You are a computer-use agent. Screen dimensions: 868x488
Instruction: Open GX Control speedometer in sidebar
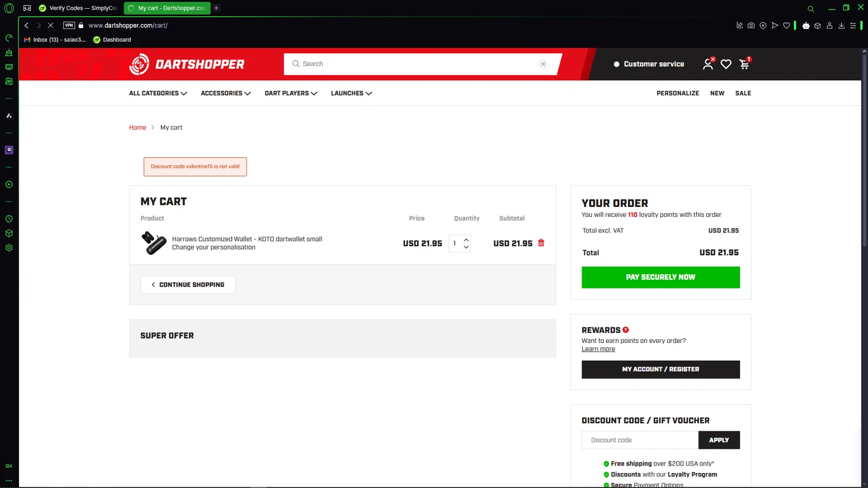(9, 38)
